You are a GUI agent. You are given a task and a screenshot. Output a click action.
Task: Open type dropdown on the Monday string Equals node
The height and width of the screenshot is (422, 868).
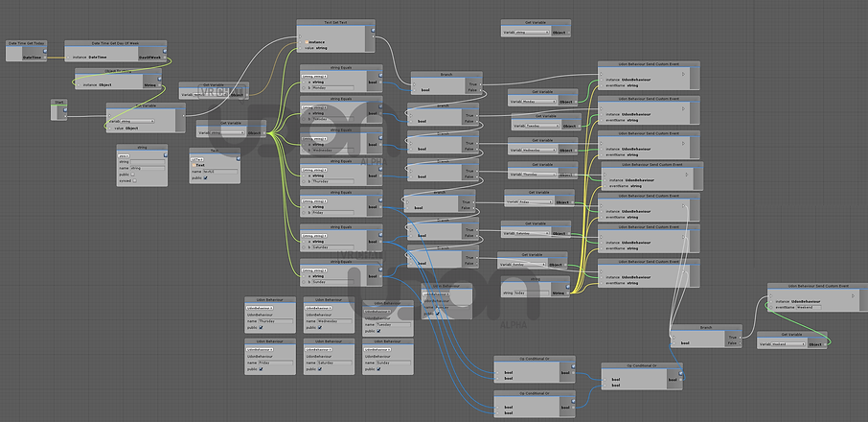tap(315, 75)
